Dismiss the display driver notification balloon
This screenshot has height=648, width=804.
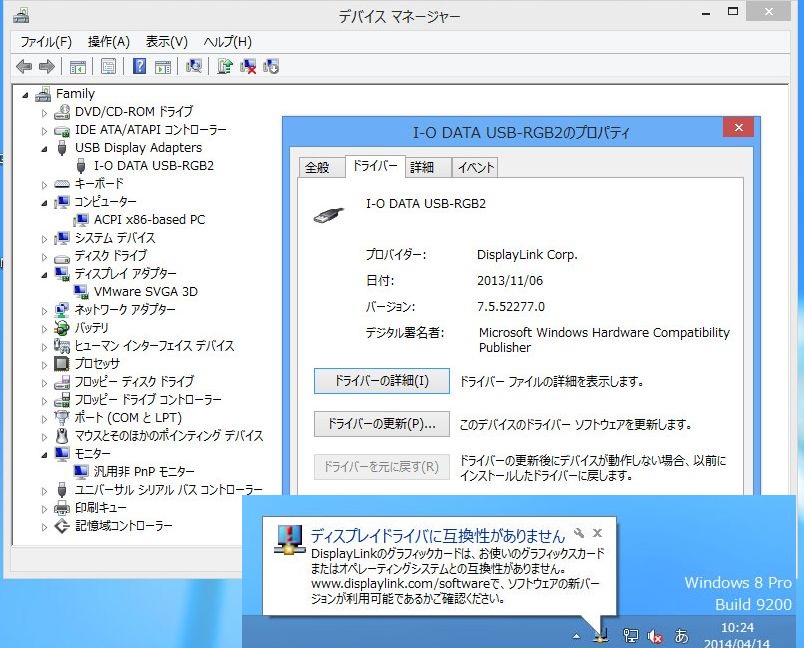pos(597,534)
